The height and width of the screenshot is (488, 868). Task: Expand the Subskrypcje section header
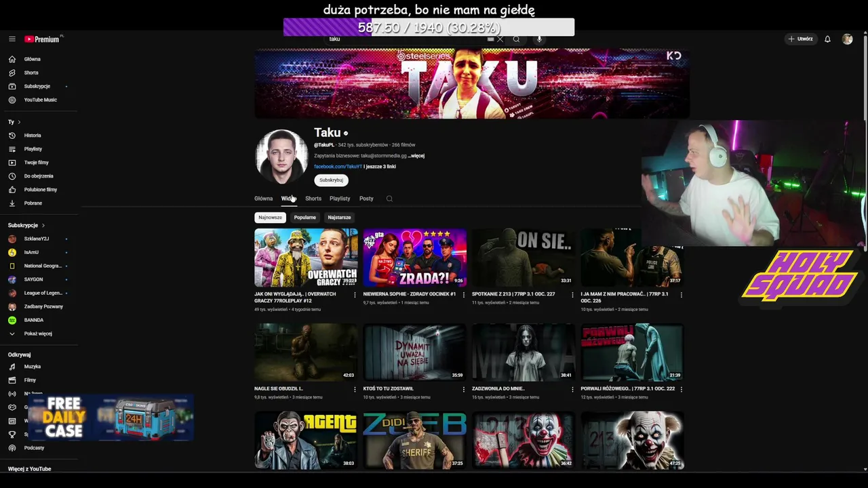(x=26, y=225)
